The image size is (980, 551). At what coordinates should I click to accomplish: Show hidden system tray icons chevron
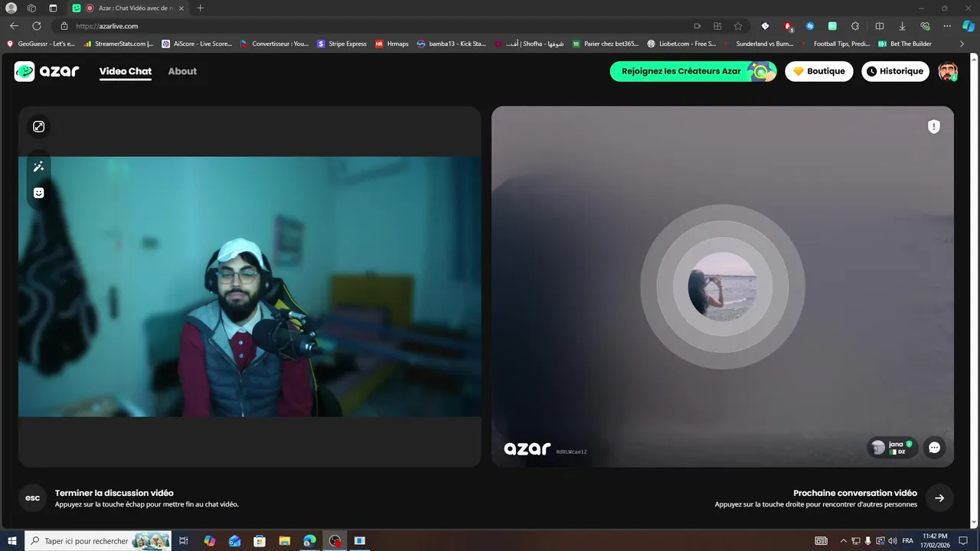pyautogui.click(x=844, y=541)
